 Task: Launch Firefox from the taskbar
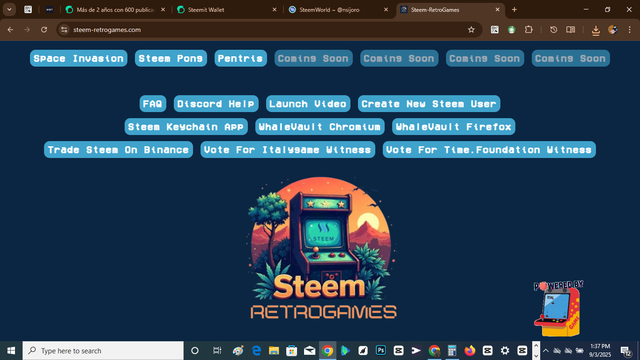[x=470, y=351]
